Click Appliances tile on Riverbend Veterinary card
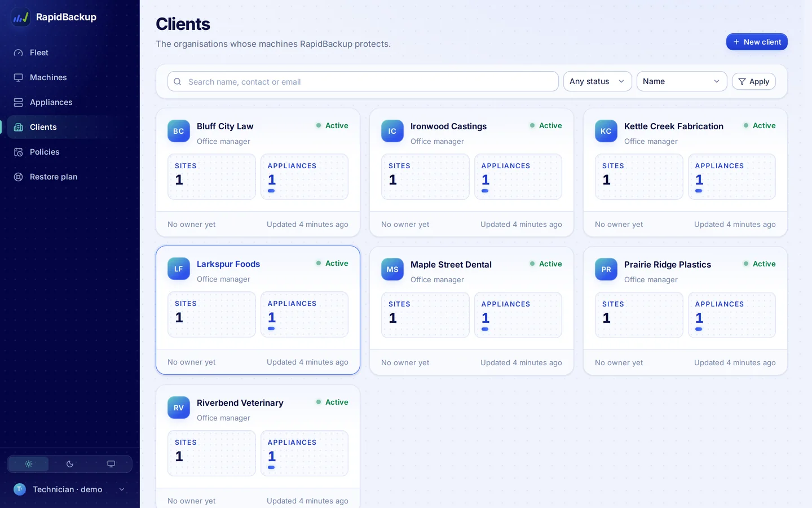 pyautogui.click(x=304, y=453)
